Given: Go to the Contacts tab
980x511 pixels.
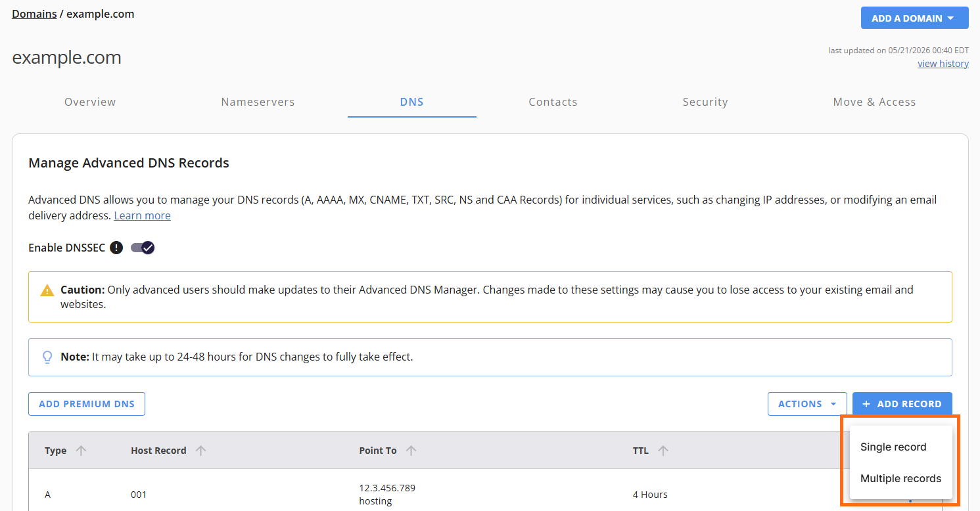Looking at the screenshot, I should tap(553, 102).
